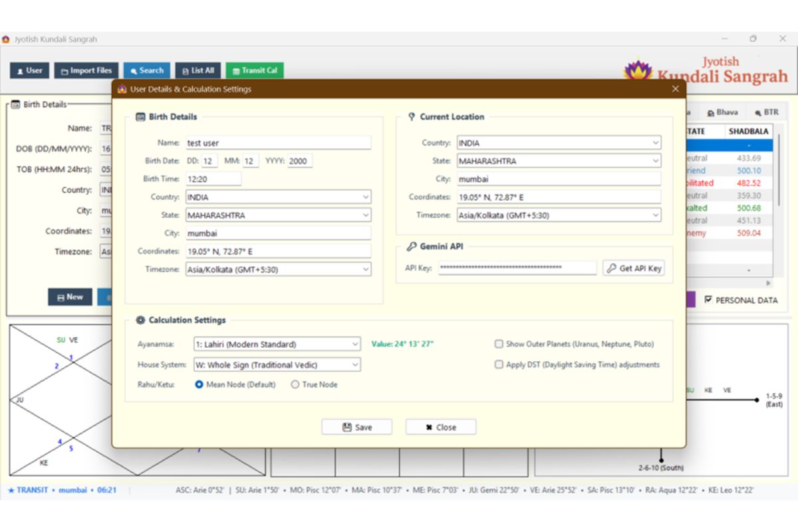
Task: Click the Shadbala value 433.69
Action: [749, 158]
